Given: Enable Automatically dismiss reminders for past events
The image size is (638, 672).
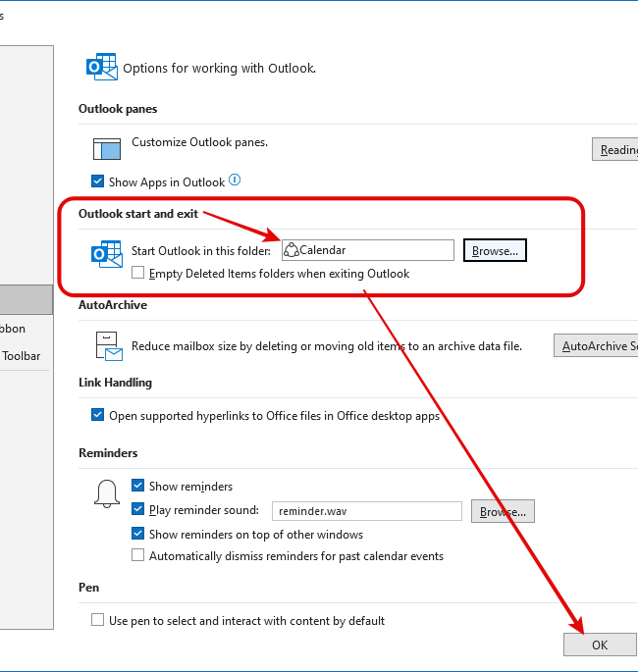Looking at the screenshot, I should pos(137,555).
